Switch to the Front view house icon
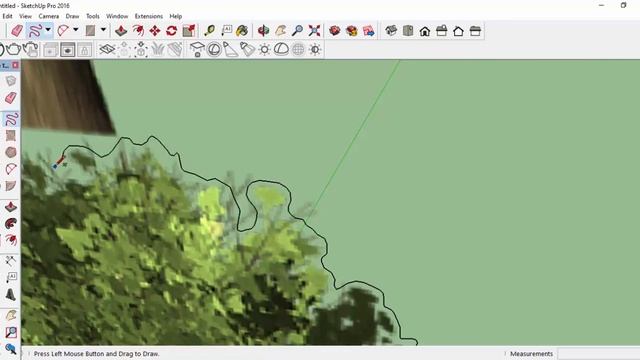The image size is (640, 360). [x=425, y=31]
